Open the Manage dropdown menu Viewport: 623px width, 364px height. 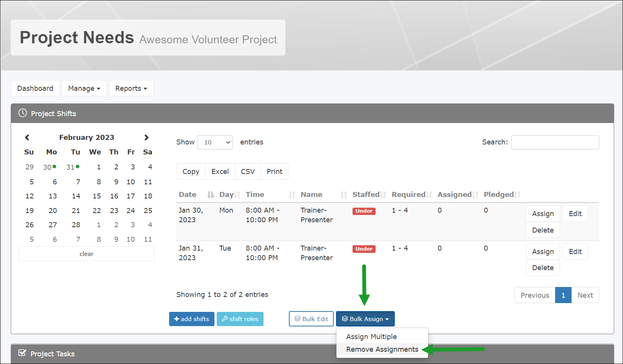pos(84,88)
